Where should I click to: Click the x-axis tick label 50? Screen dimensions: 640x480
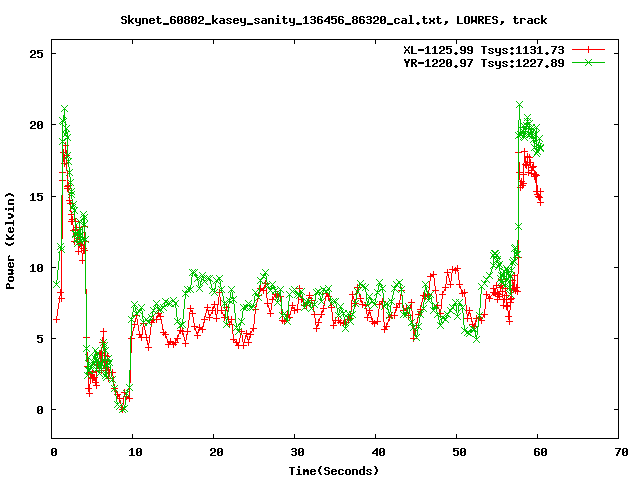pos(459,452)
